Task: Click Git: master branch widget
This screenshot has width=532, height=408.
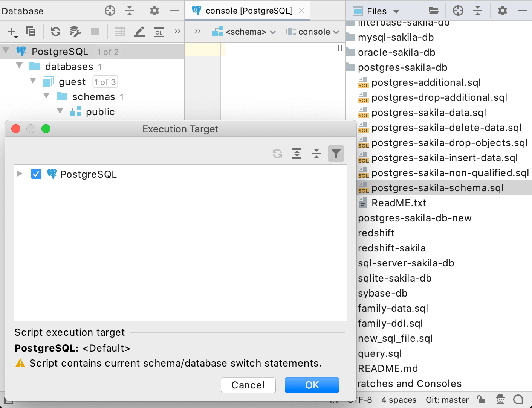Action: (447, 400)
